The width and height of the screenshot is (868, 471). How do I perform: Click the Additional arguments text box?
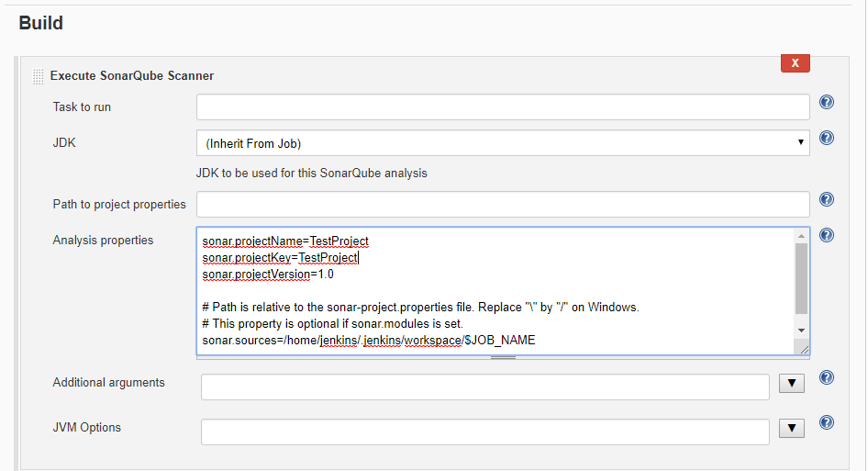(485, 387)
